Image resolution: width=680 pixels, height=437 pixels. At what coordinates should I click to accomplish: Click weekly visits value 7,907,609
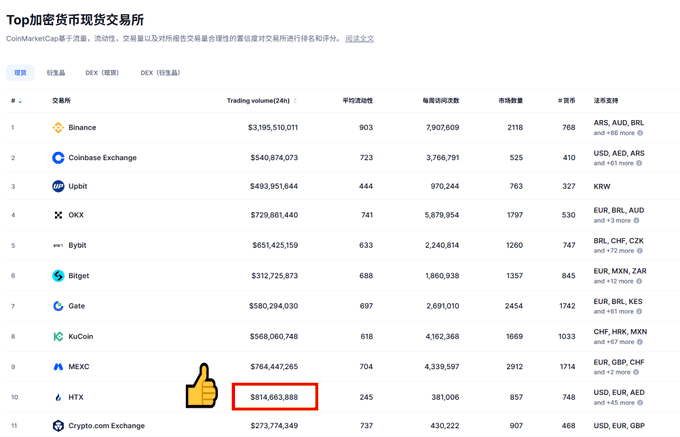[x=442, y=127]
